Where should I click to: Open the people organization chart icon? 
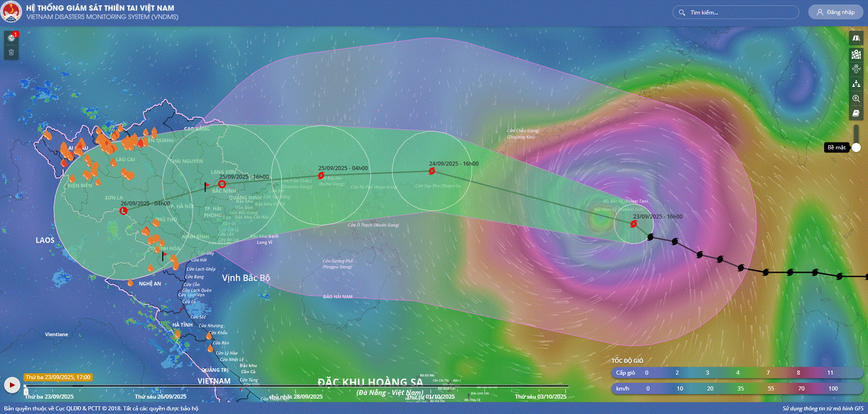click(x=856, y=84)
